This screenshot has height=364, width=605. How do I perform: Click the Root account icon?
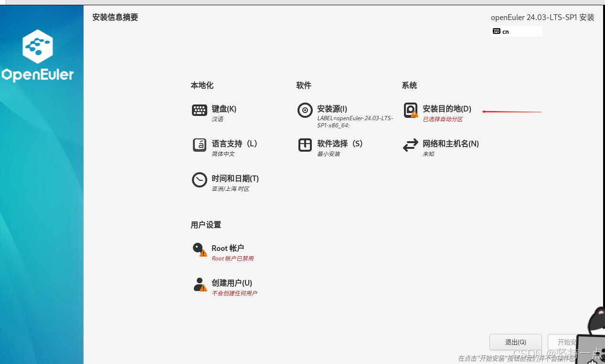[200, 250]
